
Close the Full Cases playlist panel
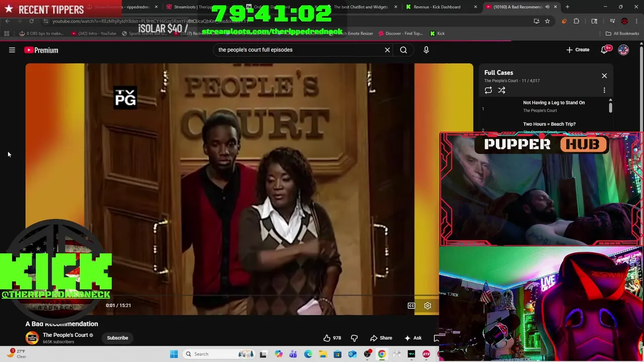pos(604,76)
